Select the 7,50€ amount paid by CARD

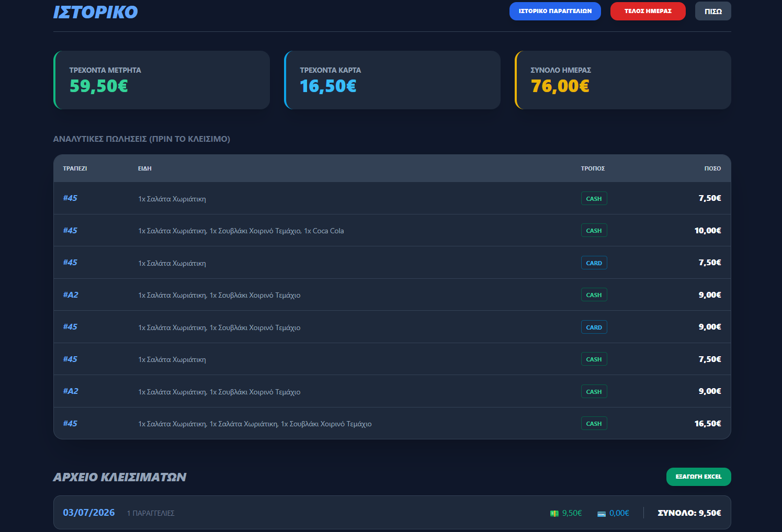click(710, 263)
